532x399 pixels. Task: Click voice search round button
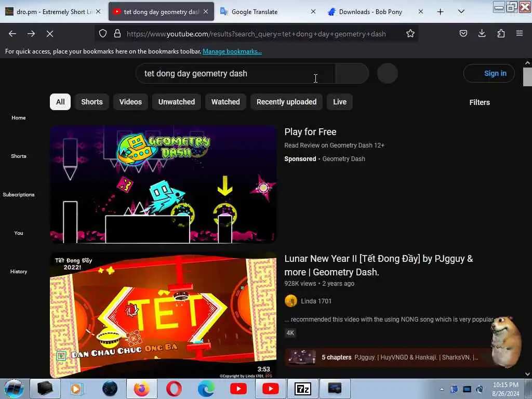click(x=388, y=73)
